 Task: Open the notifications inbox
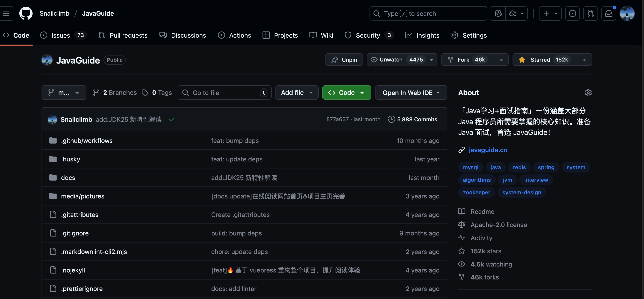(608, 14)
